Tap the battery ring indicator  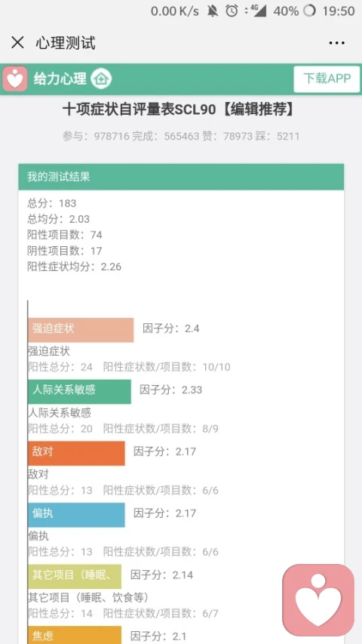[309, 11]
